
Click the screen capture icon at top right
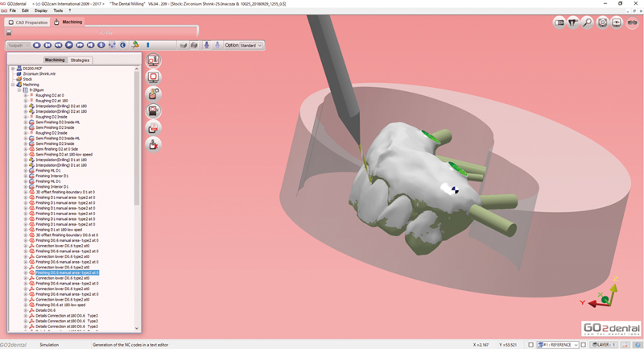click(617, 23)
